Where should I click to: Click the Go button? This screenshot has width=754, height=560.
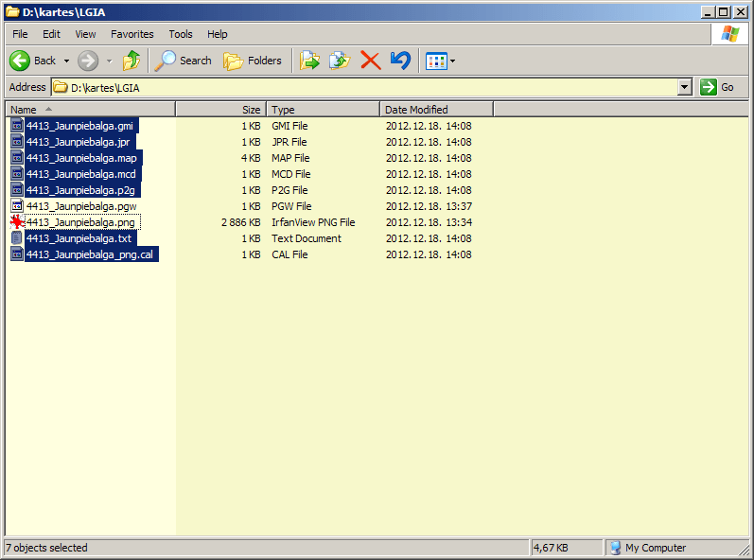(x=717, y=87)
